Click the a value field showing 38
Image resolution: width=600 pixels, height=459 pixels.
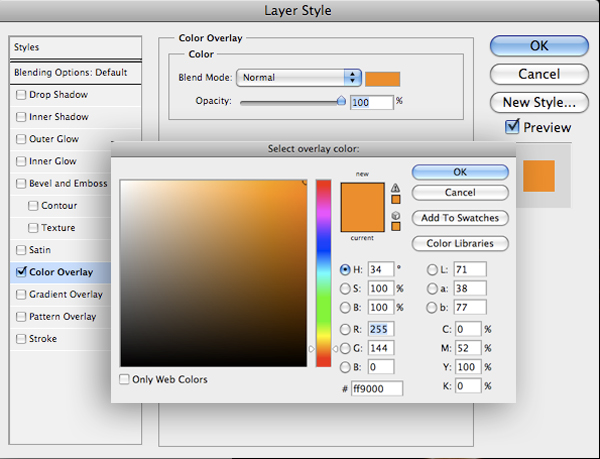point(470,288)
